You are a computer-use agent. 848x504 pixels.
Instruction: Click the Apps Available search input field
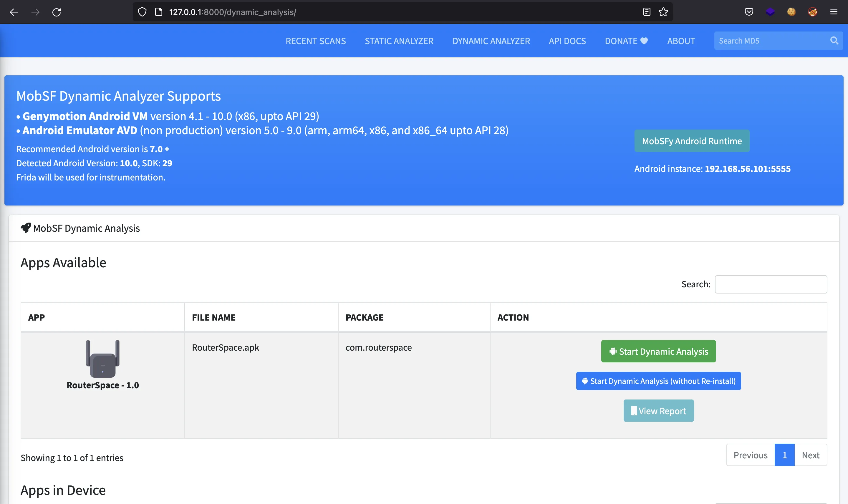pos(771,284)
